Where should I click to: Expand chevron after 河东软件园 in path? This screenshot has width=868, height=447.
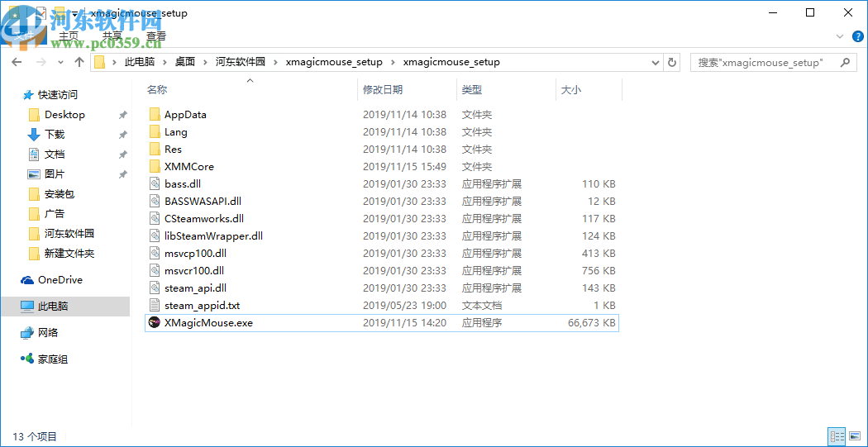tap(274, 62)
